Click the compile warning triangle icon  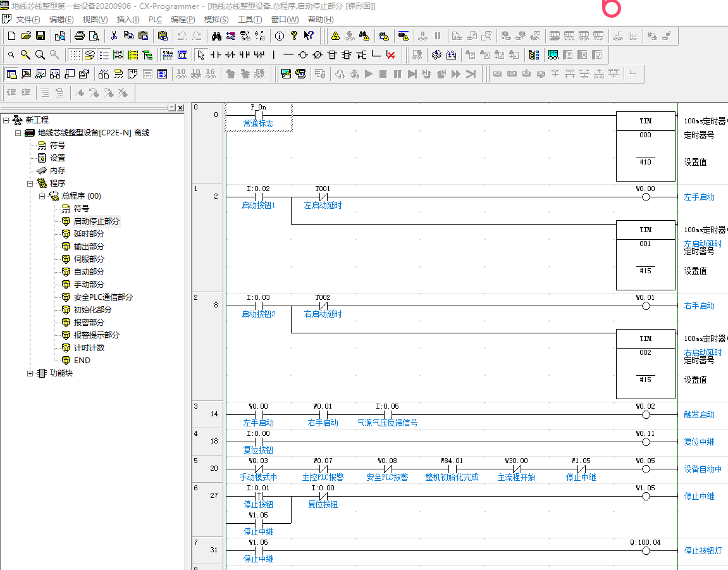click(x=335, y=35)
